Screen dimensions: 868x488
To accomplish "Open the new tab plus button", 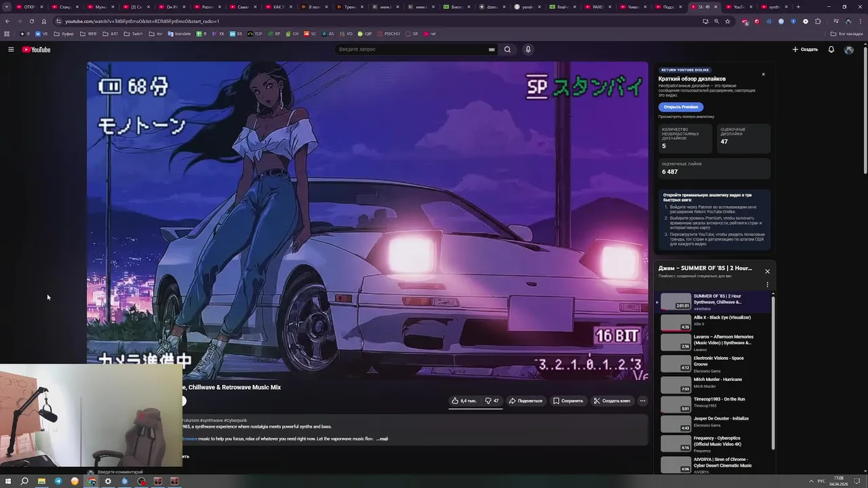I will tap(798, 7).
